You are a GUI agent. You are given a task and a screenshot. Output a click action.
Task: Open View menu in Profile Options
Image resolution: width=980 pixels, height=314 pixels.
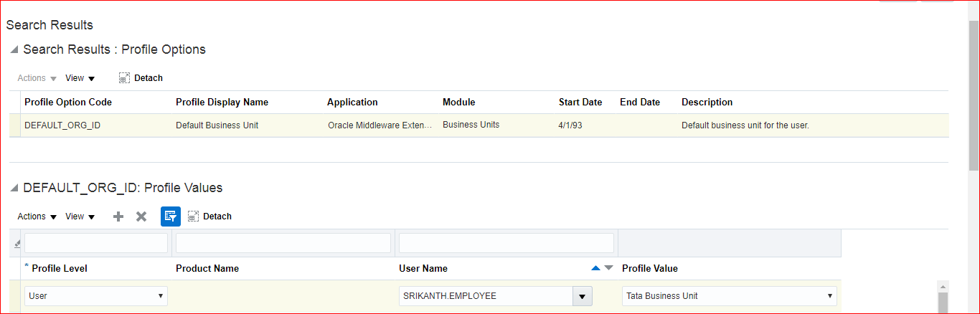point(80,78)
